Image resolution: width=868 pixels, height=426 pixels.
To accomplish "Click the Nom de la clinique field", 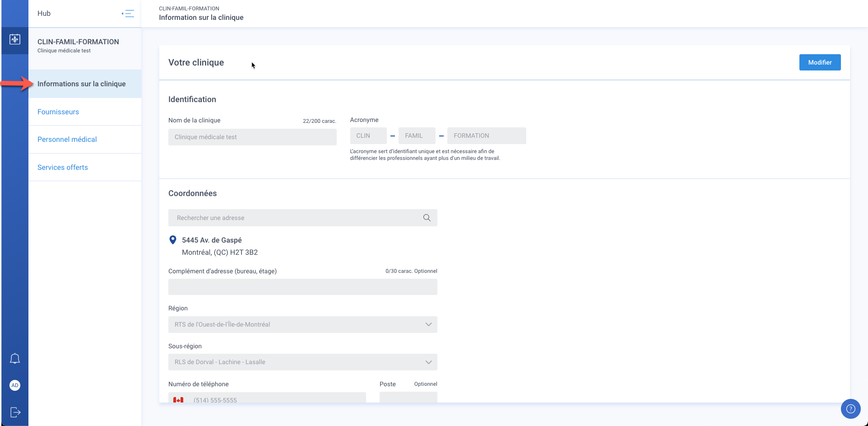I will (x=252, y=137).
